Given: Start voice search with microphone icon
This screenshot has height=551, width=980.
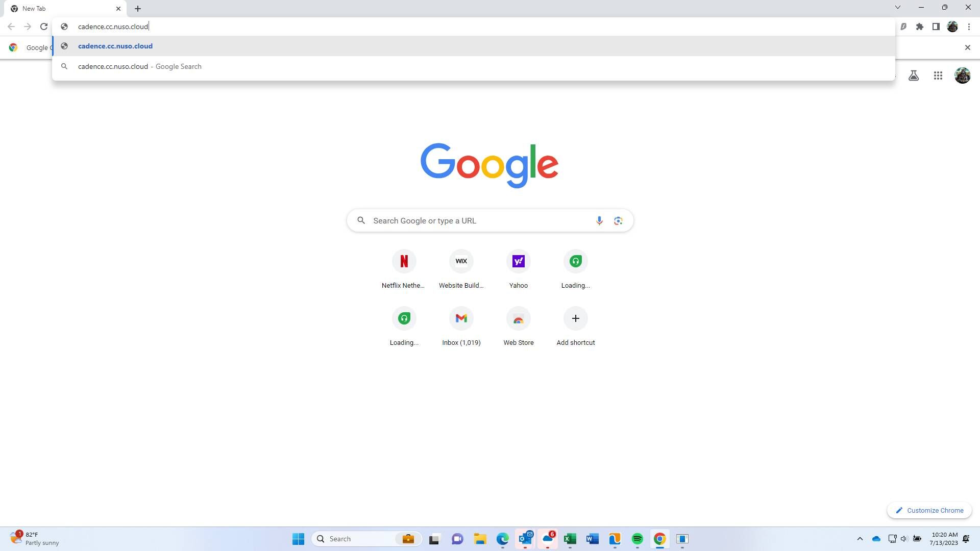Looking at the screenshot, I should pyautogui.click(x=599, y=220).
